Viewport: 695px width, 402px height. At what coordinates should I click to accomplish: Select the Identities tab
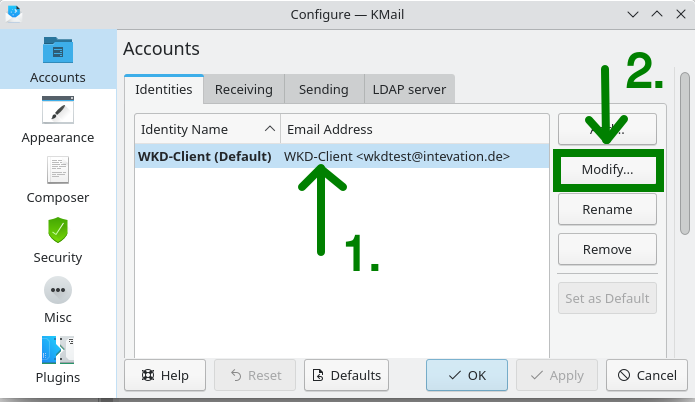164,90
